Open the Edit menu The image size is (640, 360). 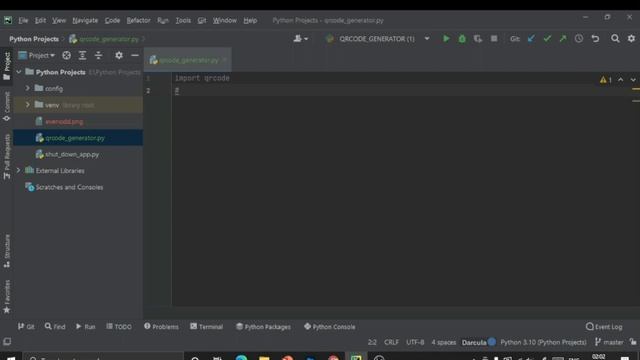coord(40,20)
